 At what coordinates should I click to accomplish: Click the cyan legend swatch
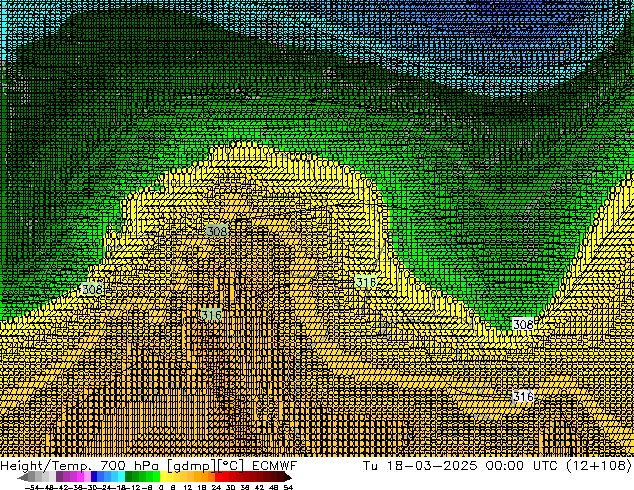122,477
